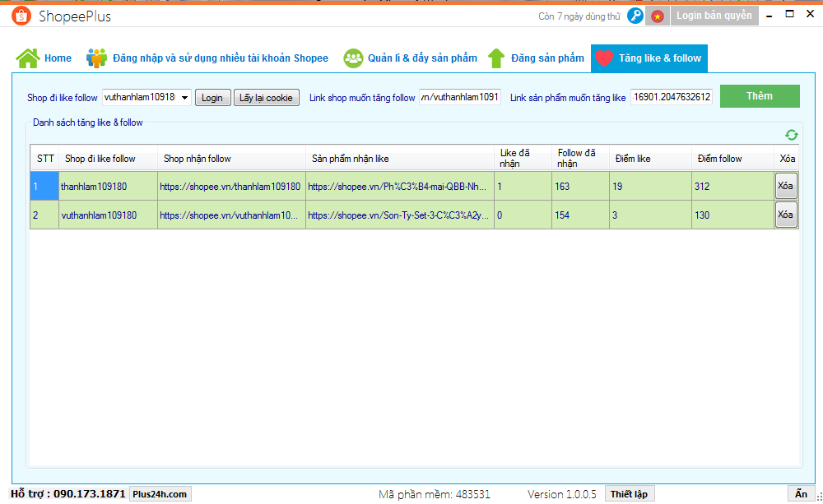Click the Lấy lại cookie button
Viewport: 823px width, 504px height.
266,98
